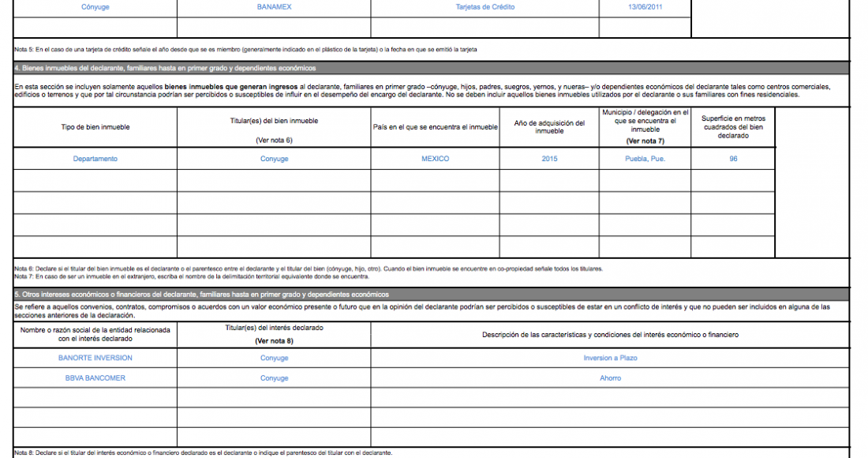
Task: Click the Inversion a Plazo description
Action: 610,358
